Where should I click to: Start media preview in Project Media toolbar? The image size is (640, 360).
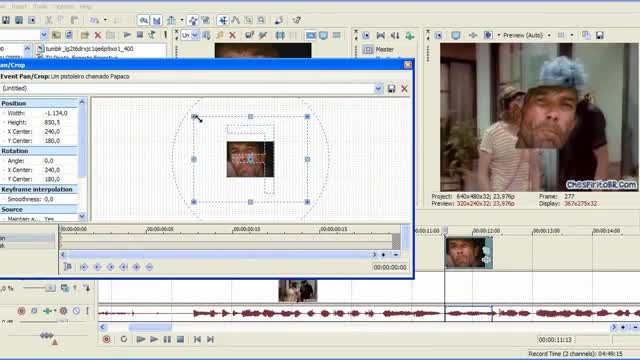(127, 35)
